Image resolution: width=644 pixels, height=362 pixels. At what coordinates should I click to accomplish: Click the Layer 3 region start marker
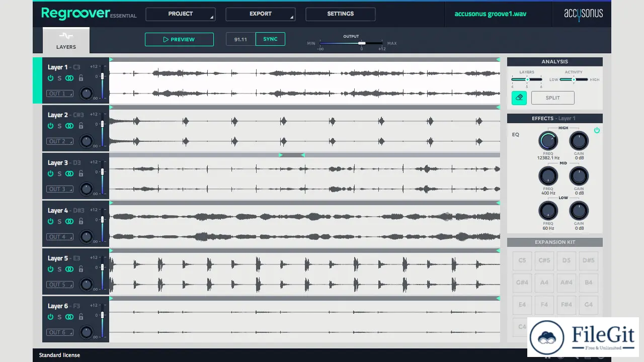[x=281, y=155]
